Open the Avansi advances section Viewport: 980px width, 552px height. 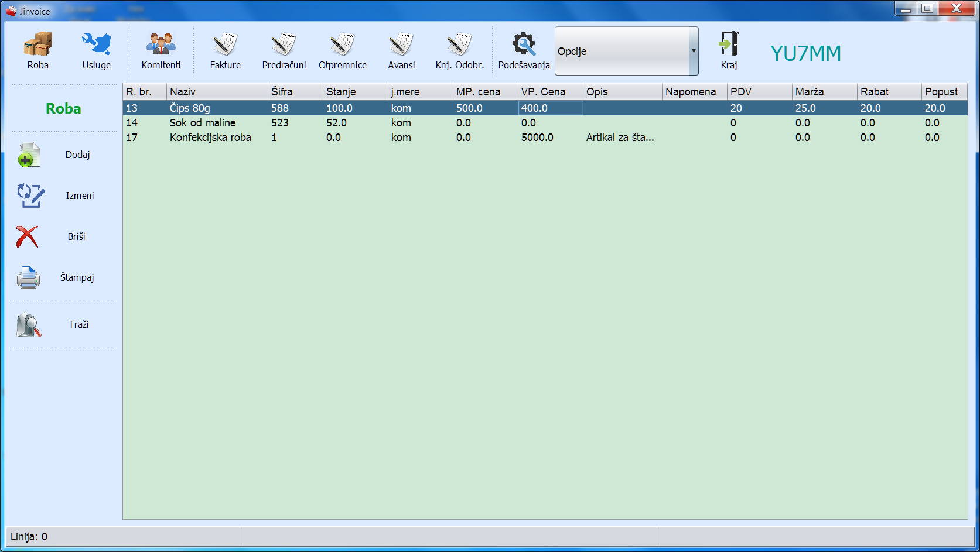point(401,51)
